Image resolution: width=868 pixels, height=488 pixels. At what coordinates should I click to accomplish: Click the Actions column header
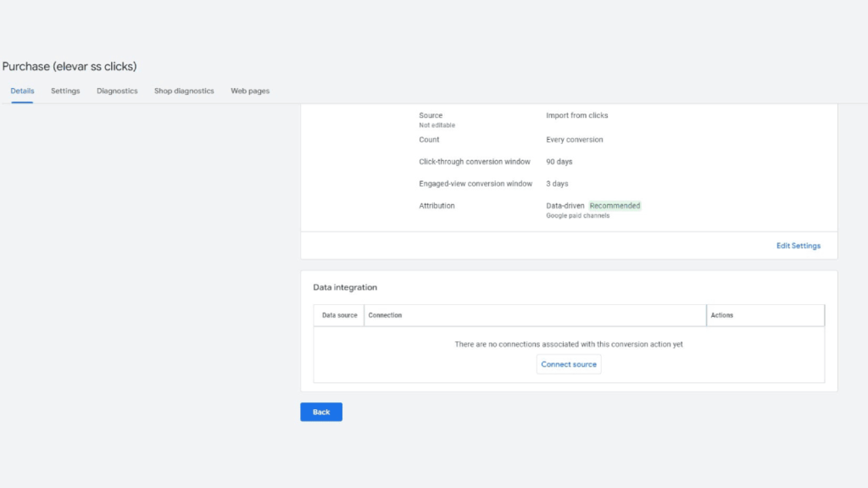(765, 315)
